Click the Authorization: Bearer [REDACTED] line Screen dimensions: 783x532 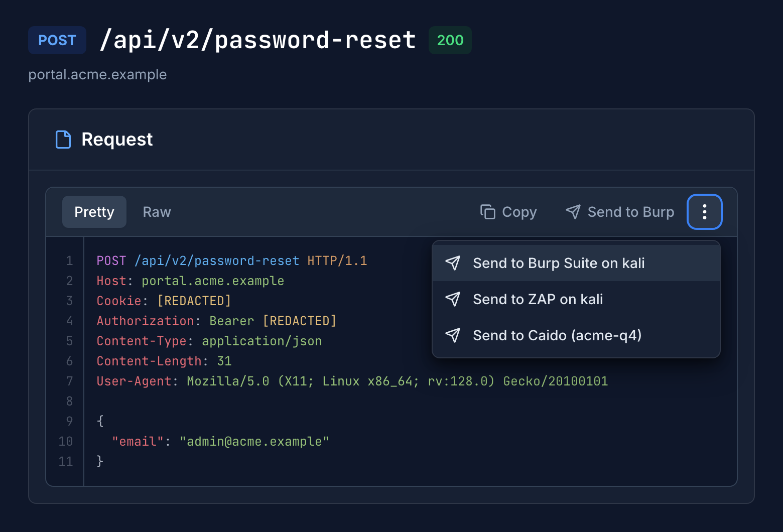point(216,321)
